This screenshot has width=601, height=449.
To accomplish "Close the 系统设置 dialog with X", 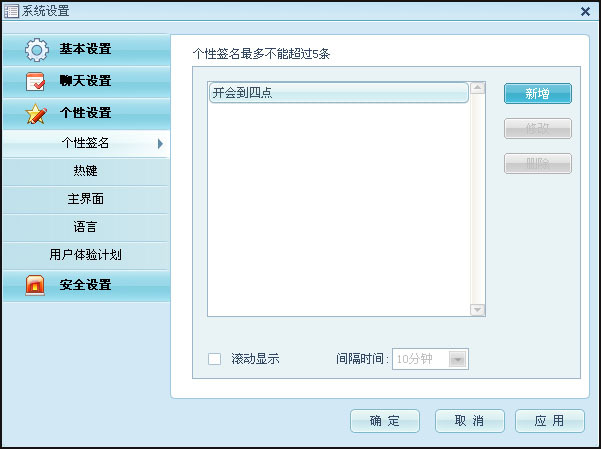I will coord(585,11).
